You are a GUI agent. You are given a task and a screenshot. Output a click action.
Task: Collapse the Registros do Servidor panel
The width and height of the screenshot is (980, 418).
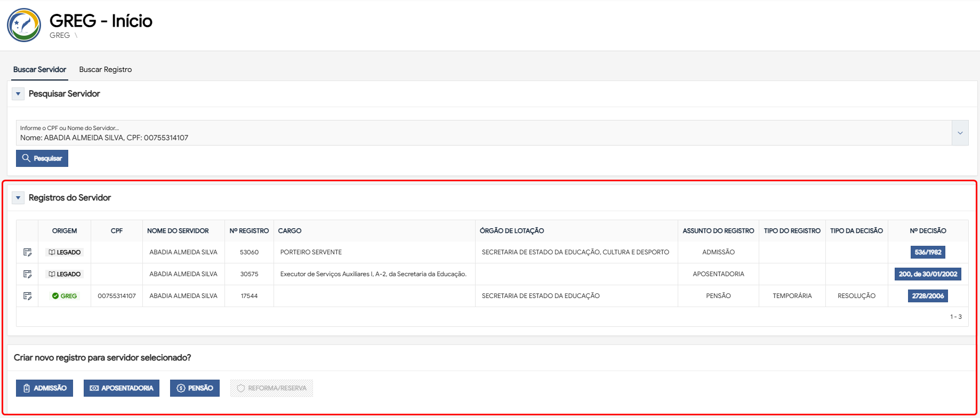coord(18,198)
